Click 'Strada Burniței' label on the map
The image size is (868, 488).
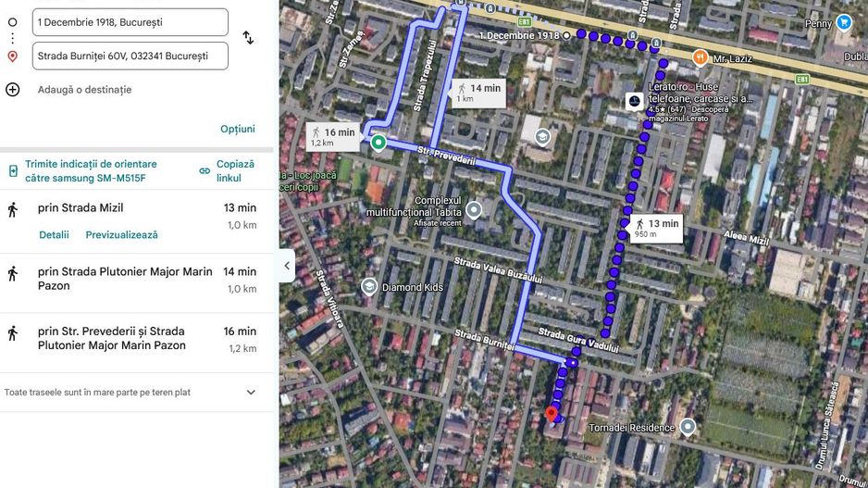(x=485, y=340)
